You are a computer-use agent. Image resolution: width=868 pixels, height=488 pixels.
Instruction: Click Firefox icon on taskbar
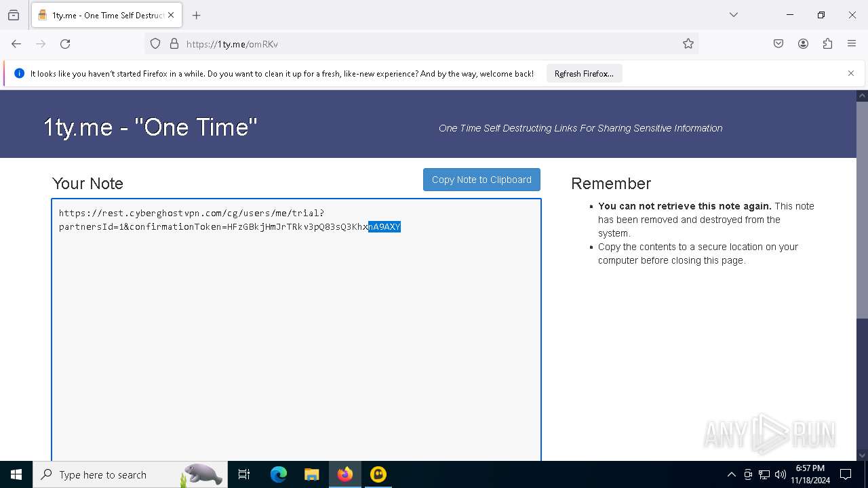[x=345, y=474]
